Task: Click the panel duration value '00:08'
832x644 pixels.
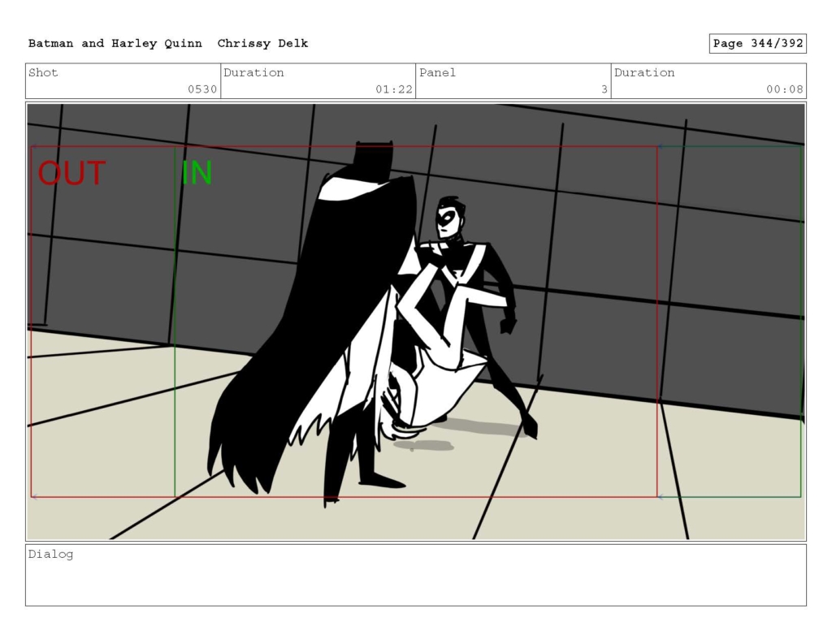Action: 784,89
